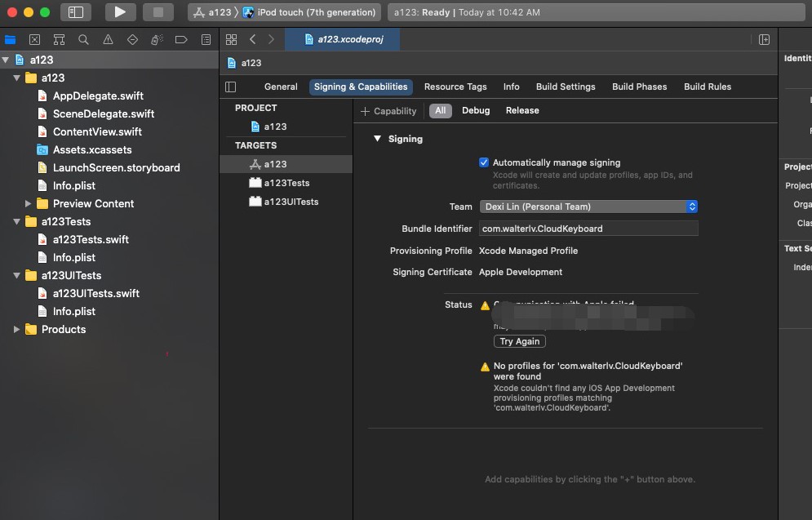Edit the Bundle Identifier field

pos(588,228)
